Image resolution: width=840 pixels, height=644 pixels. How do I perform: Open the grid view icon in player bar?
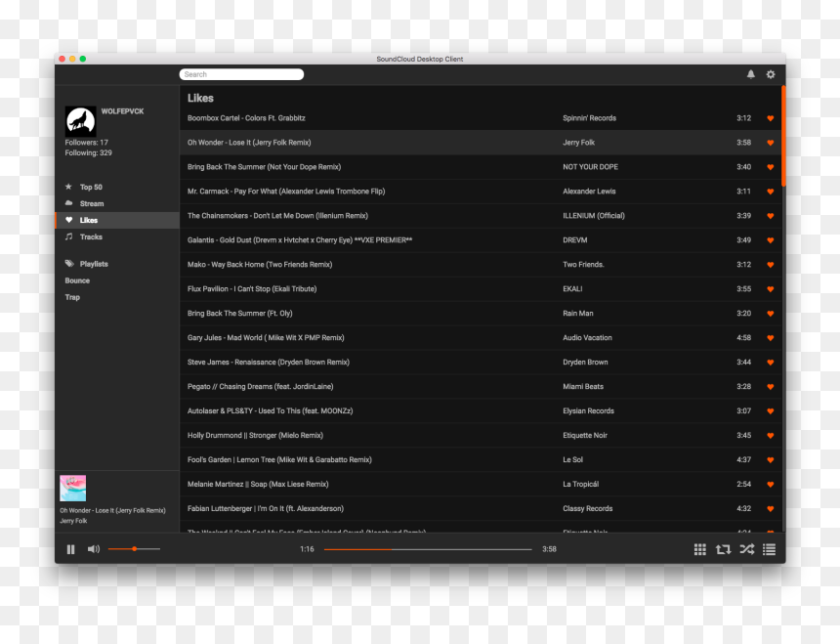[699, 549]
